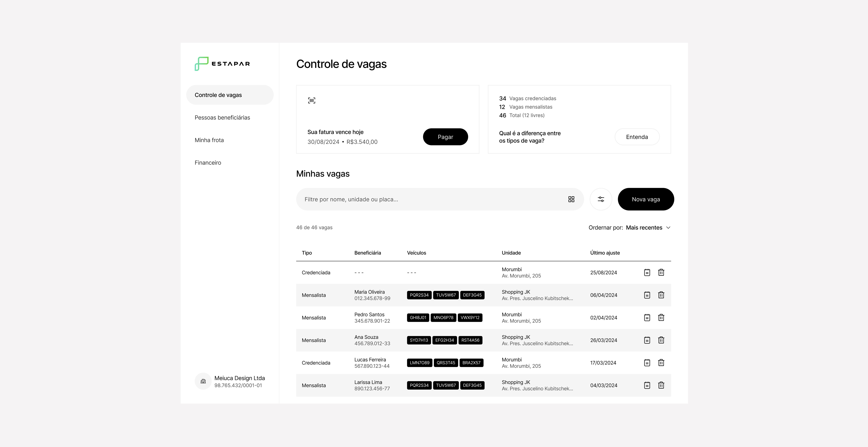The image size is (868, 447).
Task: Edit Pedro Santos's vaga
Action: (647, 318)
